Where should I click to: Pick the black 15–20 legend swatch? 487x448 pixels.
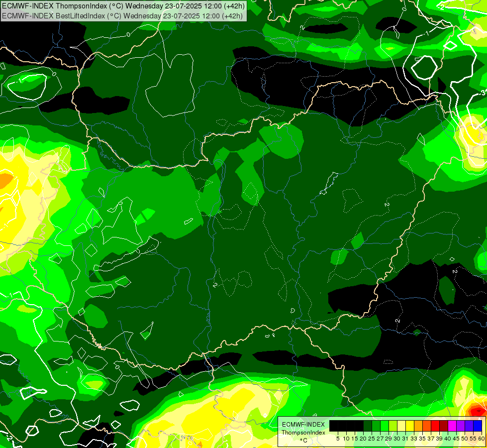(359, 426)
